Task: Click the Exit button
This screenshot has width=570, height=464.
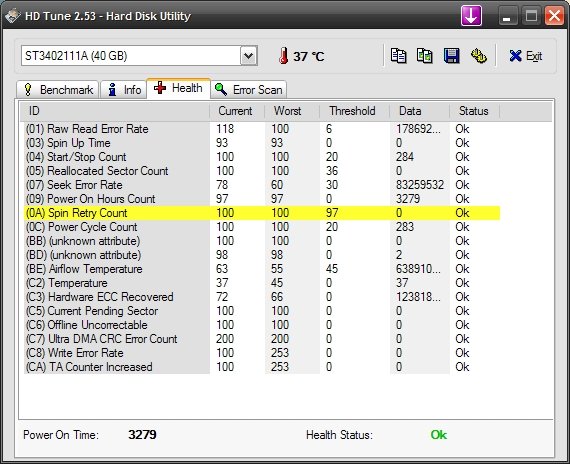Action: click(526, 56)
